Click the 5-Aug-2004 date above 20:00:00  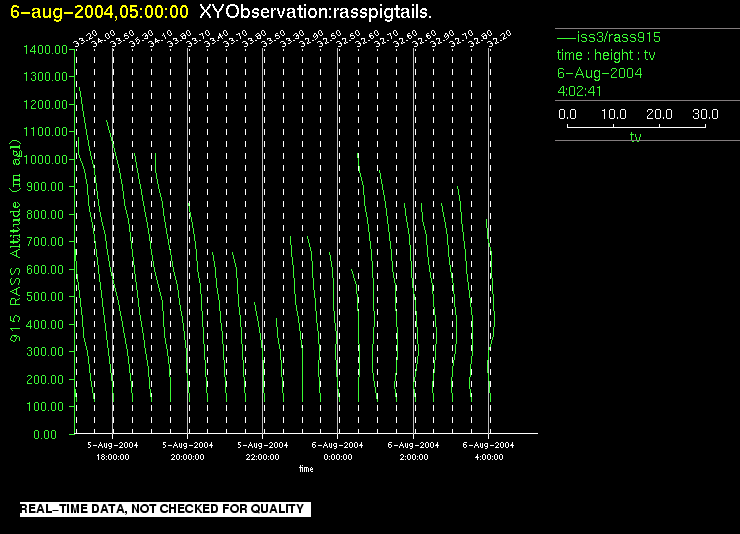187,445
